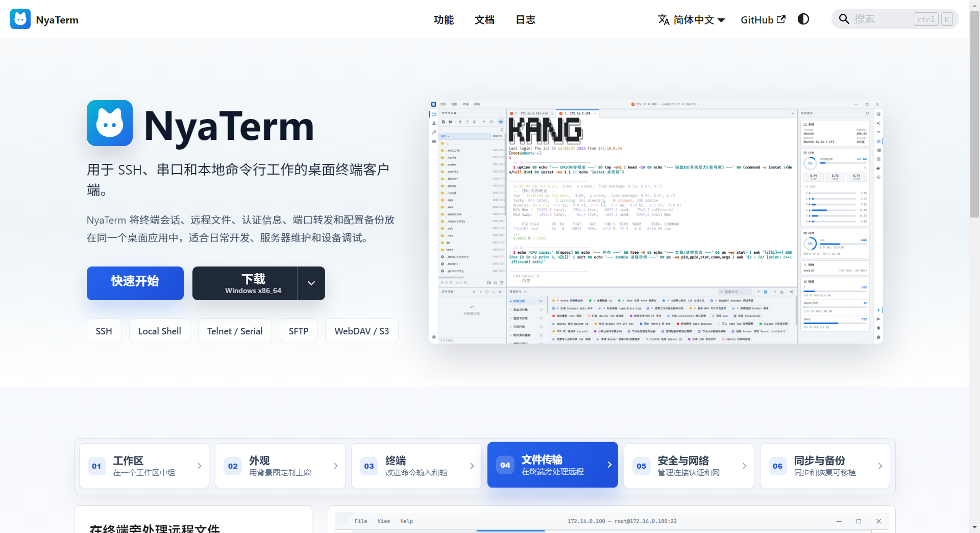Click the chevron on 文件传输 card

point(609,465)
